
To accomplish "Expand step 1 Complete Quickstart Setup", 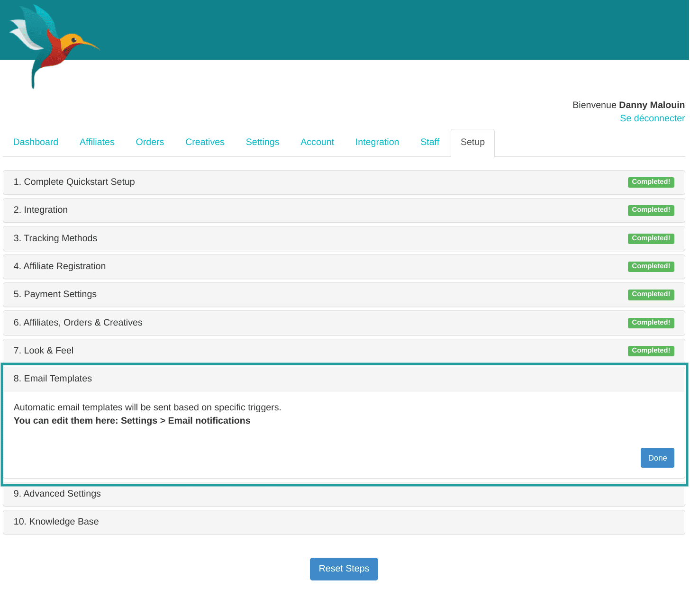I will [x=74, y=182].
